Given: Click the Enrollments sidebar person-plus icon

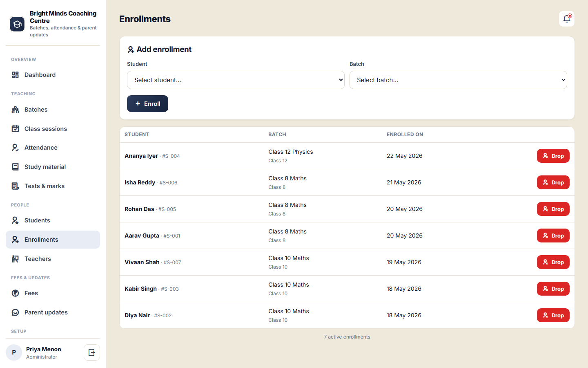Looking at the screenshot, I should (x=16, y=240).
